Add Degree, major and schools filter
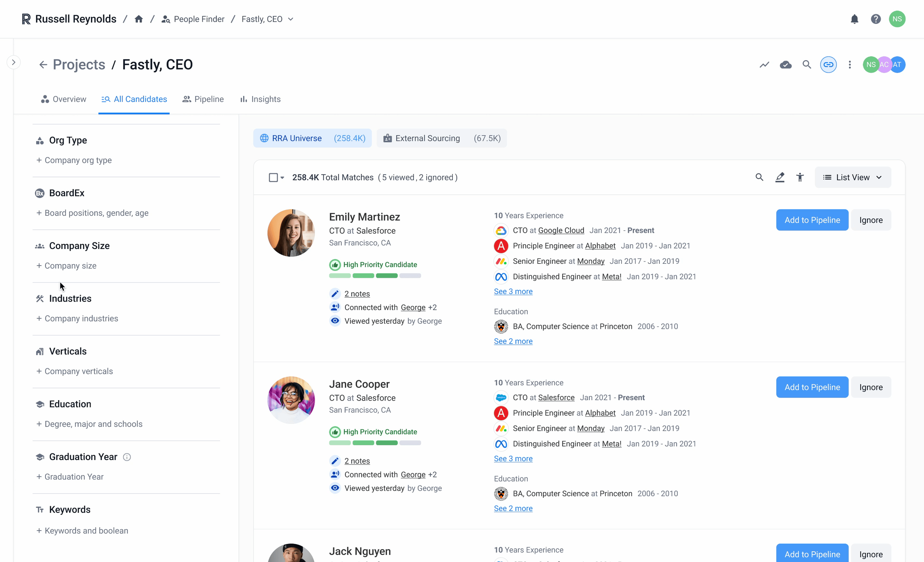924x562 pixels. pyautogui.click(x=89, y=424)
